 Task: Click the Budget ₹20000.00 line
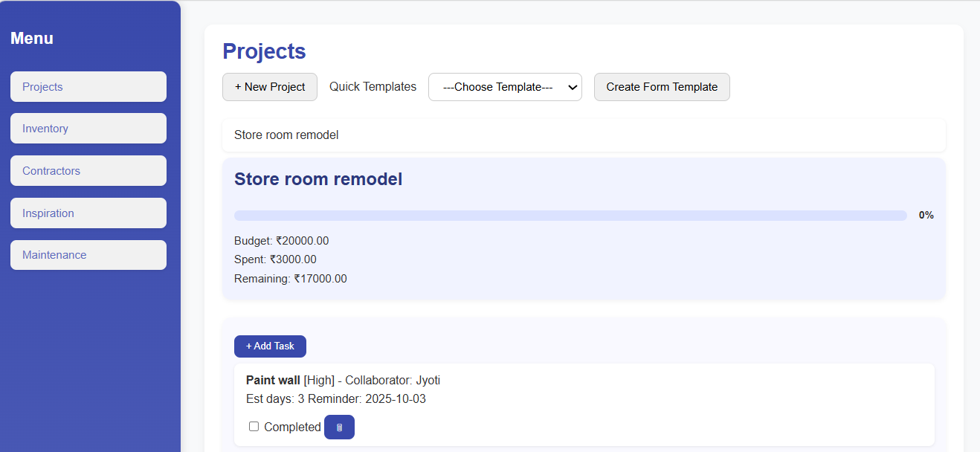coord(281,241)
